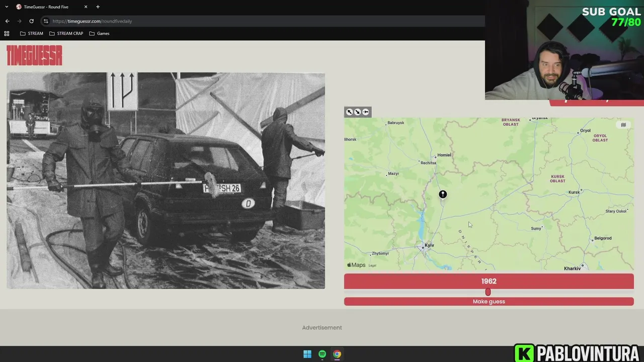Shrink the map with down-right arrow
This screenshot has width=644, height=362.
pyautogui.click(x=358, y=112)
